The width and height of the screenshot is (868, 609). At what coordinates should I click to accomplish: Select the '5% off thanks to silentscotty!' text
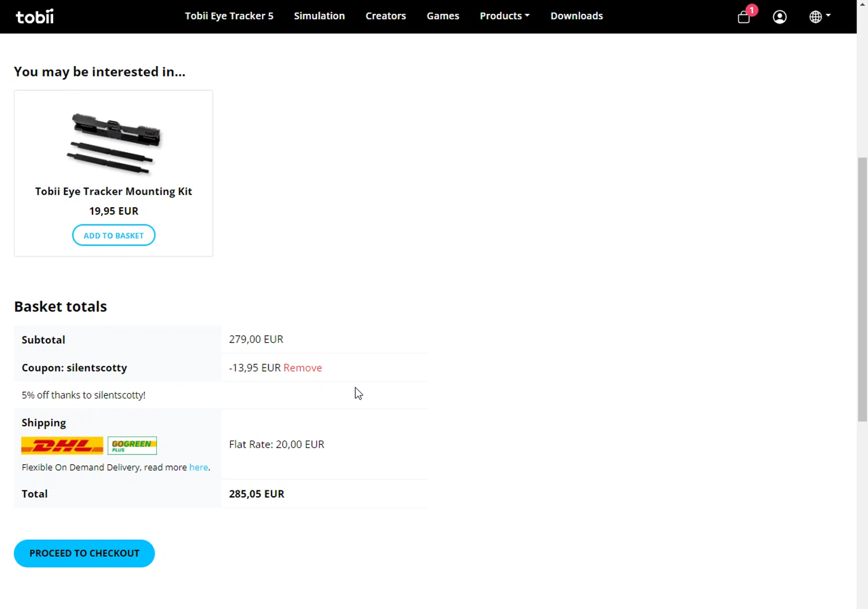point(83,395)
